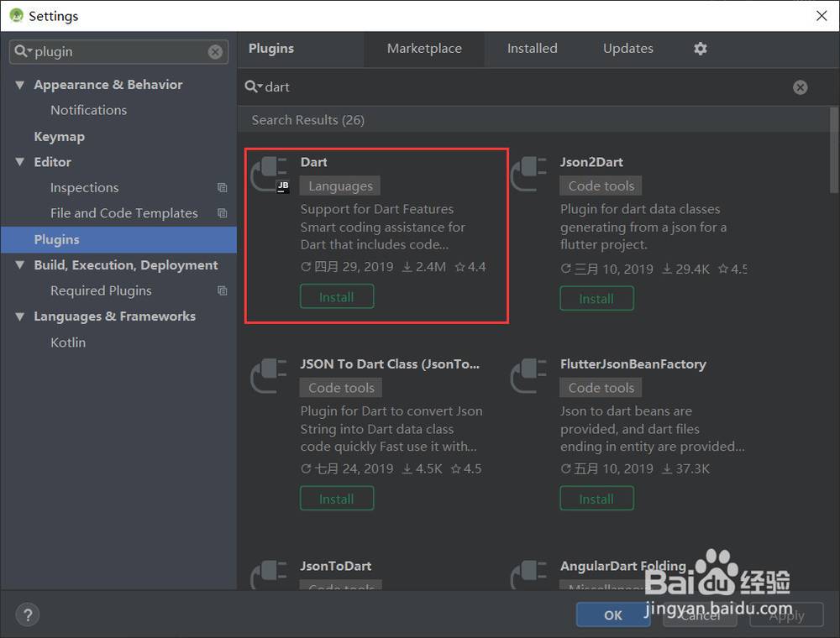840x638 pixels.
Task: Clear the settings search field
Action: [x=215, y=52]
